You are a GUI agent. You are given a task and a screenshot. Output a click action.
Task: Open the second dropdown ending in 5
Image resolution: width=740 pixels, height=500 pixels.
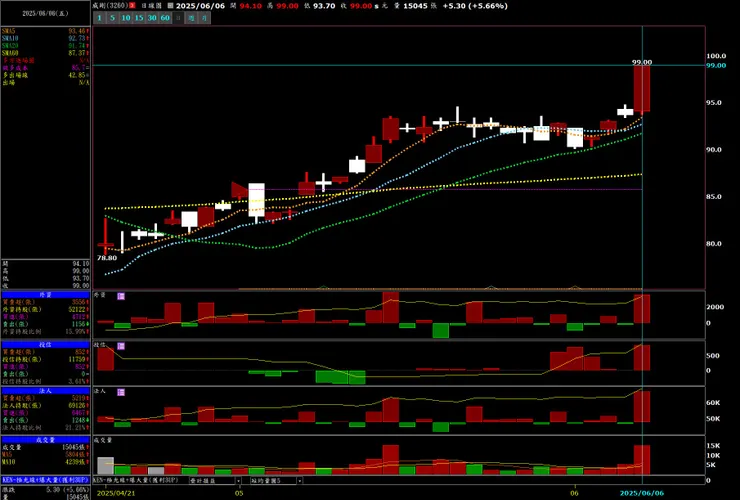coord(276,480)
